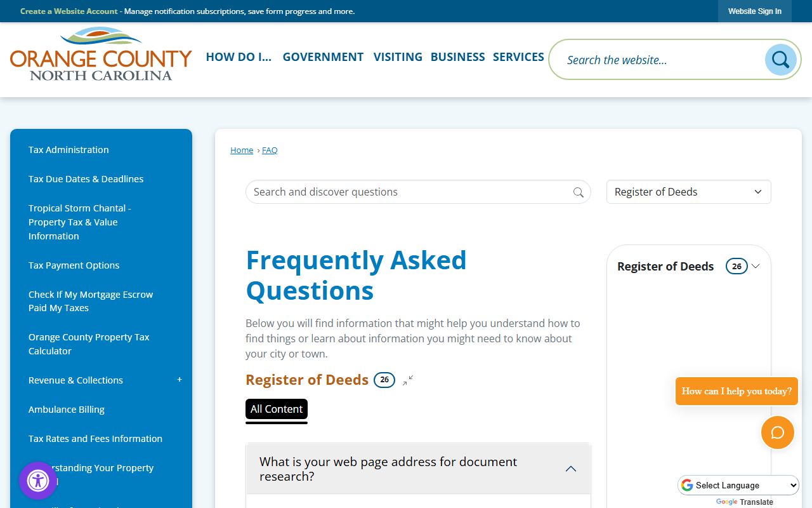Open Tax Administration sidebar link
The height and width of the screenshot is (508, 812).
[69, 150]
